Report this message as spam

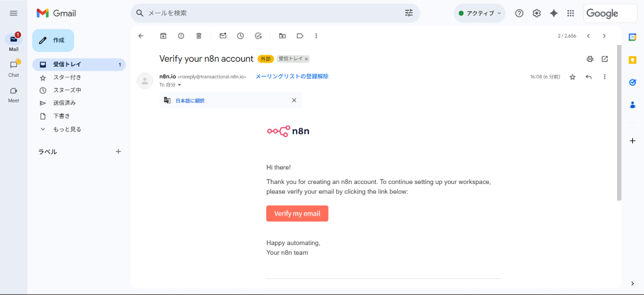181,36
